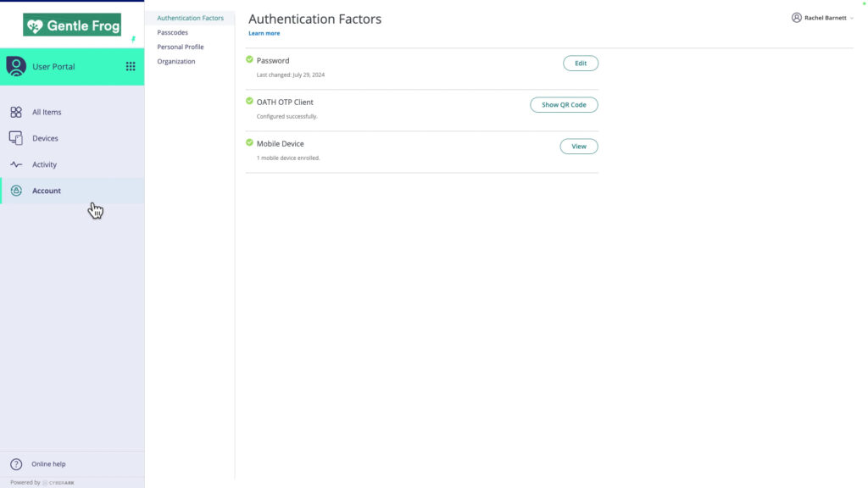The image size is (868, 488).
Task: Open the Learn more link
Action: pyautogui.click(x=262, y=32)
